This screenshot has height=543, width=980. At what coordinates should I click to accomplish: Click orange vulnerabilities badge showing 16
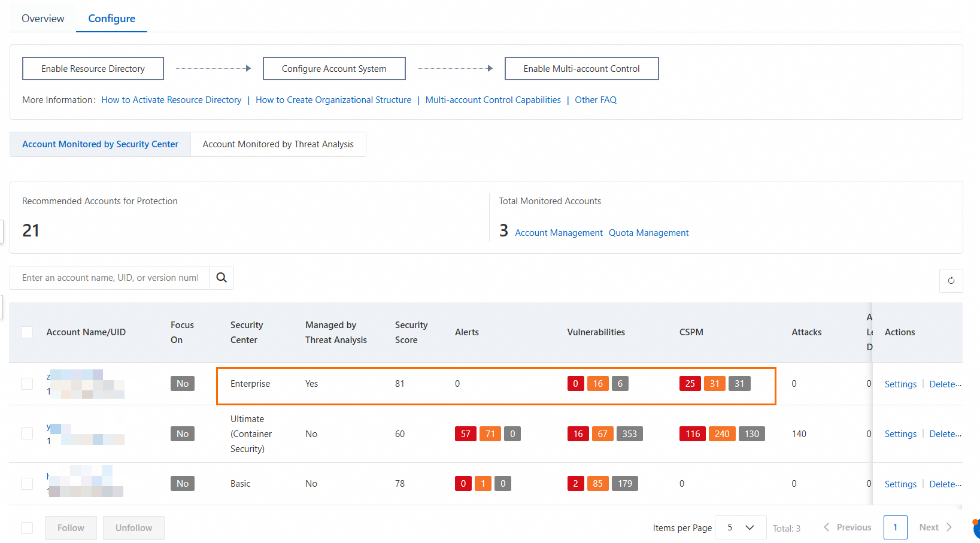[x=597, y=384]
